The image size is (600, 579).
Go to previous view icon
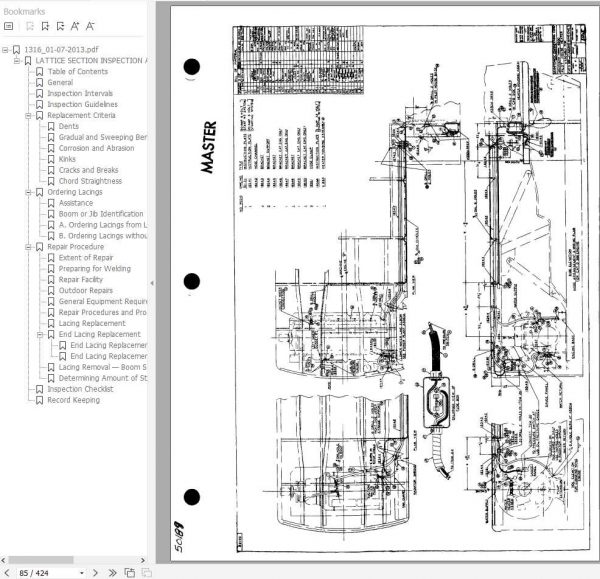coord(130,572)
